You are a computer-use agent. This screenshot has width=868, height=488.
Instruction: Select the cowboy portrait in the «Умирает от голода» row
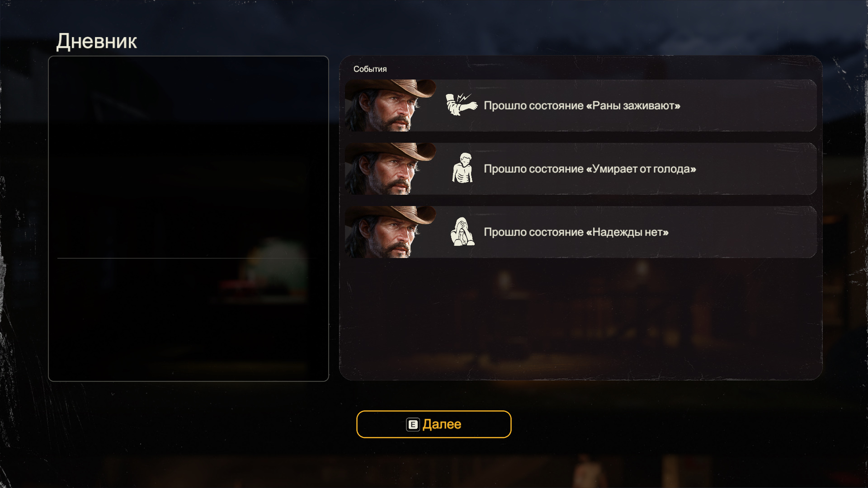[x=390, y=169]
